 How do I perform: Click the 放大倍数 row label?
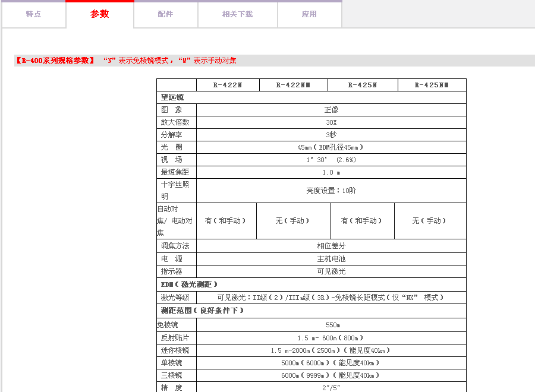175,122
